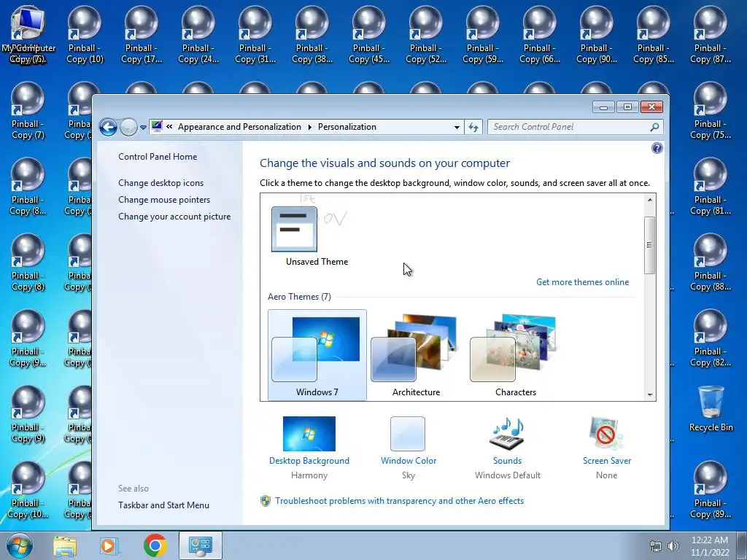The height and width of the screenshot is (560, 747).
Task: Open the Help question mark icon
Action: [x=657, y=148]
